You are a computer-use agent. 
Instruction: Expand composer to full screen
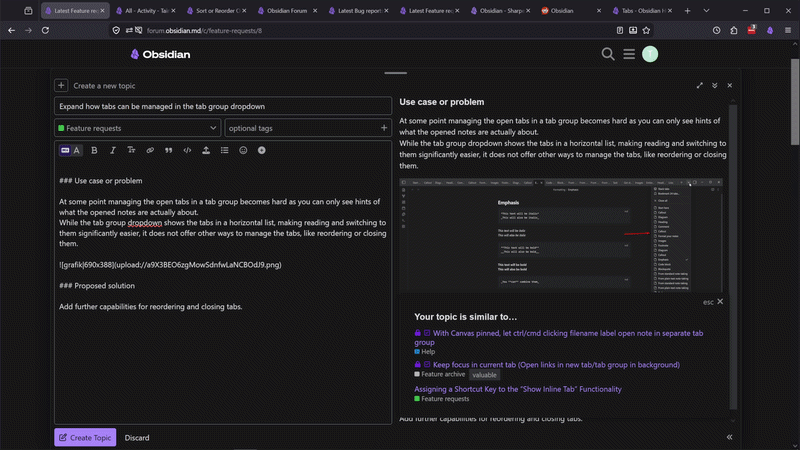click(699, 85)
